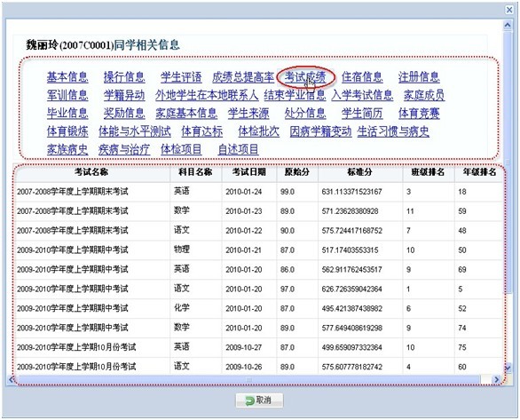
Task: Click horizontal scrollbar right arrow
Action: click(496, 379)
